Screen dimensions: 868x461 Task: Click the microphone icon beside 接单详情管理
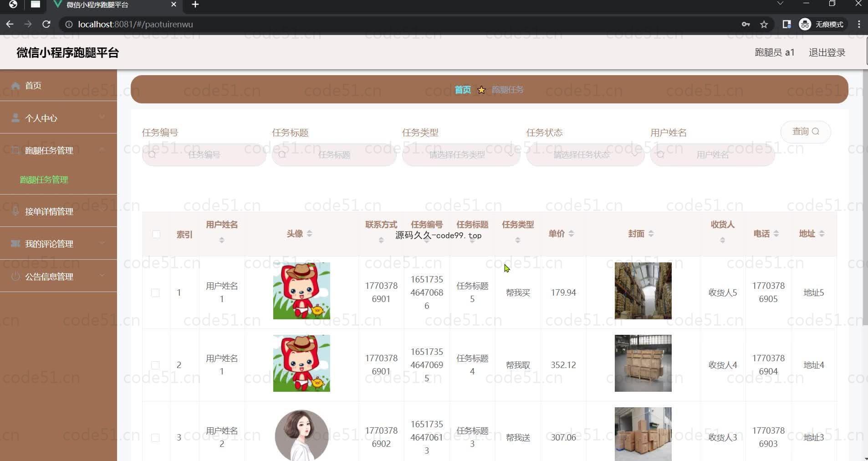(x=15, y=211)
